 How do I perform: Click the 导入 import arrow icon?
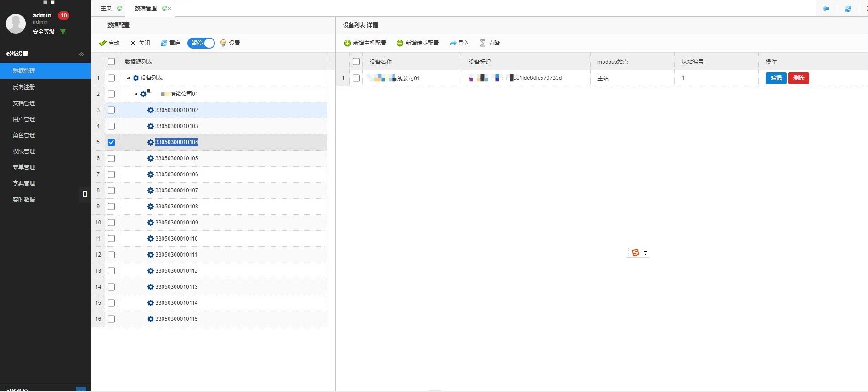453,43
